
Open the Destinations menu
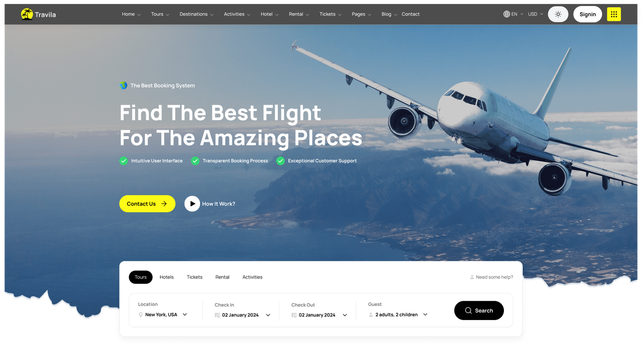(196, 14)
